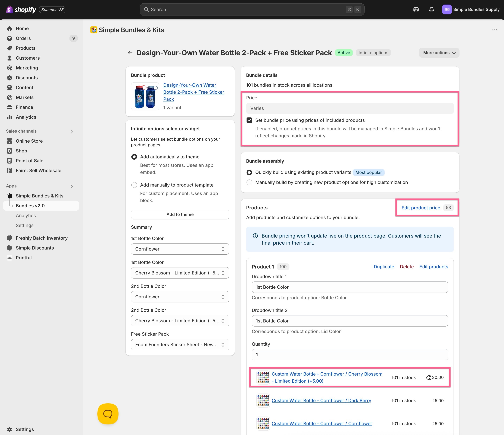The width and height of the screenshot is (504, 435).
Task: Click the Shopify logo
Action: pyautogui.click(x=21, y=9)
